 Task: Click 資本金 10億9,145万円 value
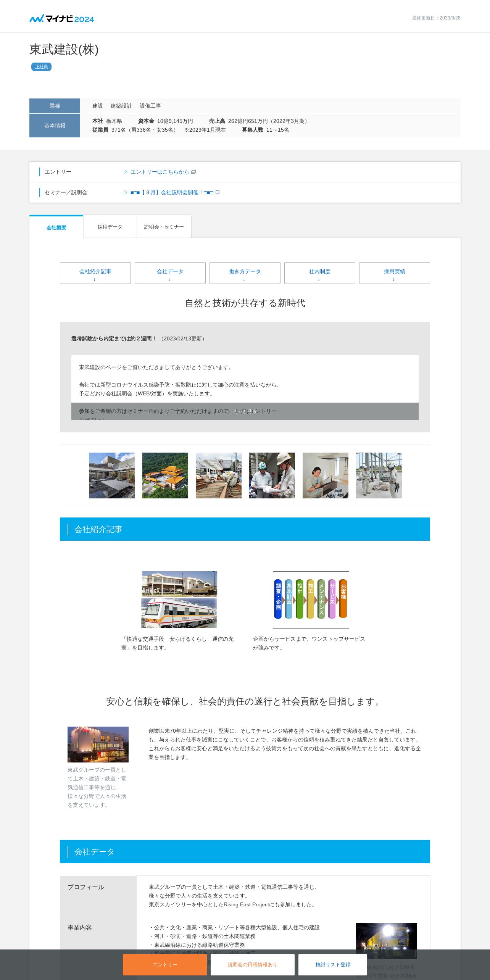(166, 121)
